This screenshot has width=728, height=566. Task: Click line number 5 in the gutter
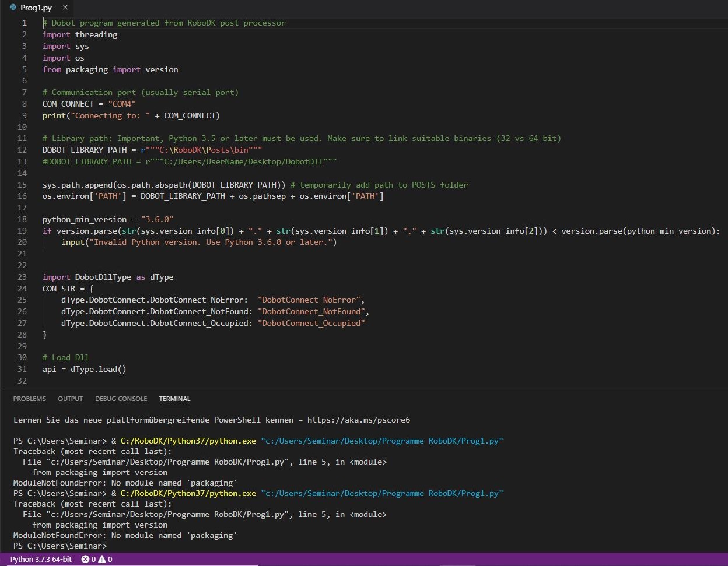(x=24, y=69)
